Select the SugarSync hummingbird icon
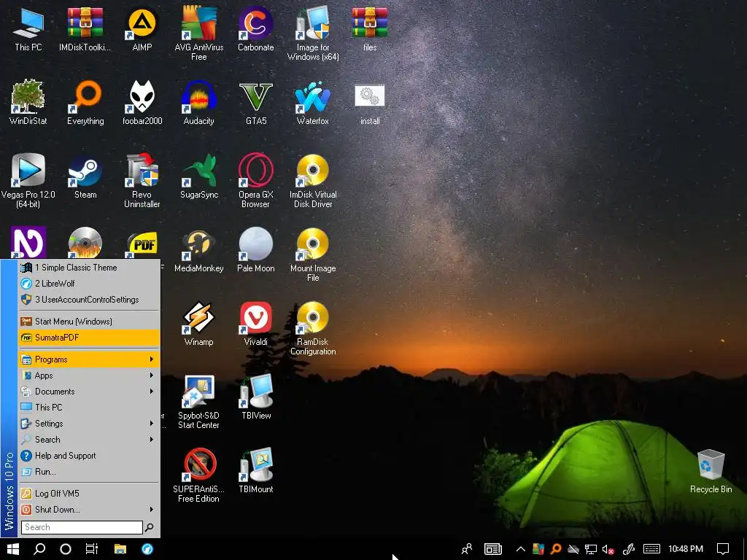This screenshot has height=560, width=747. tap(198, 176)
